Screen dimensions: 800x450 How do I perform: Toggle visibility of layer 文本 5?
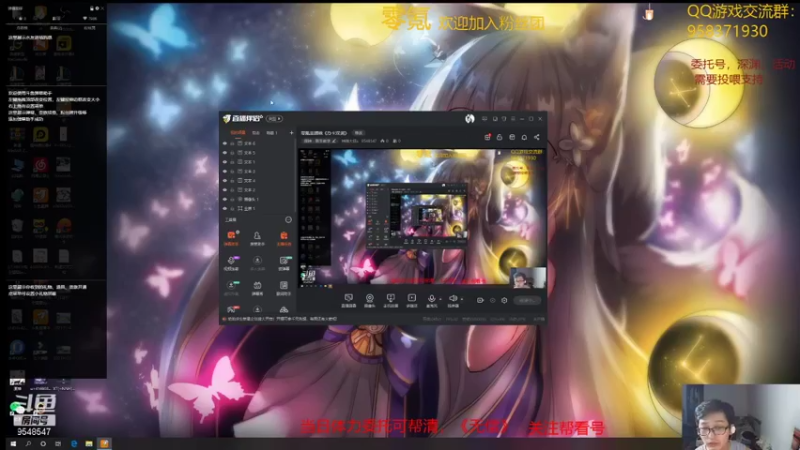pyautogui.click(x=225, y=153)
